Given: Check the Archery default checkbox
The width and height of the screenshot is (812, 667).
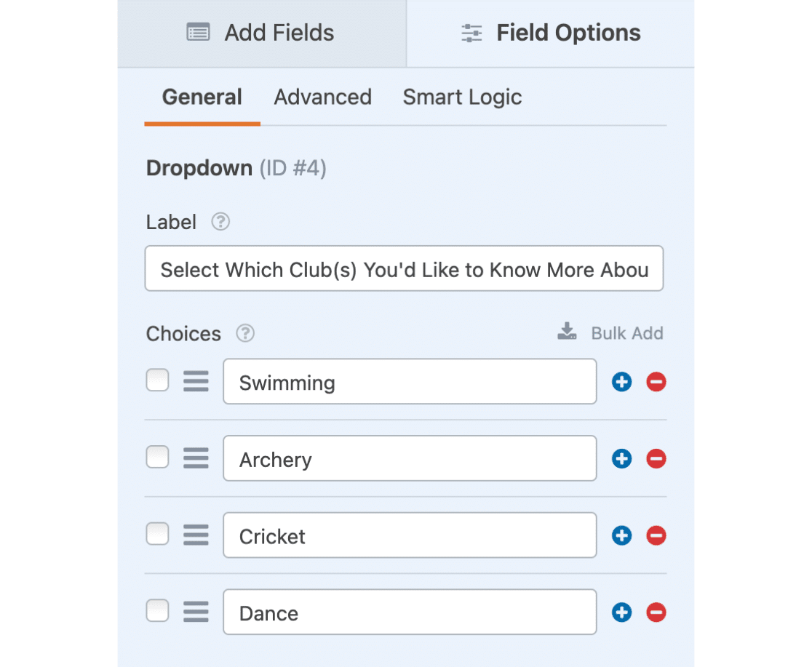Looking at the screenshot, I should pos(157,457).
